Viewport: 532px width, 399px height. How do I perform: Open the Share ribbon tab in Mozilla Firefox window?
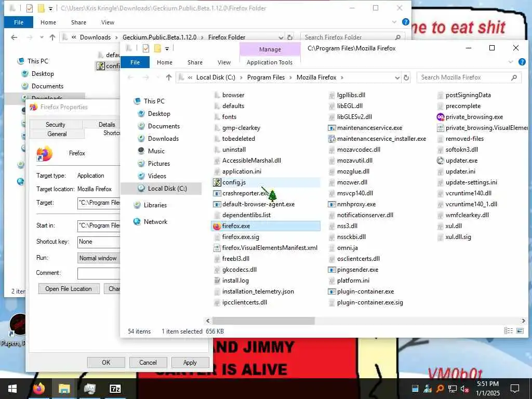[195, 62]
